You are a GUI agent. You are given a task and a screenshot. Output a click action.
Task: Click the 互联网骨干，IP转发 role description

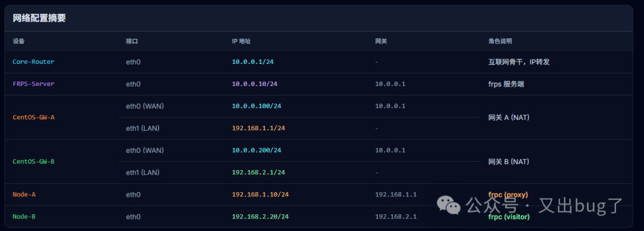[x=519, y=61]
